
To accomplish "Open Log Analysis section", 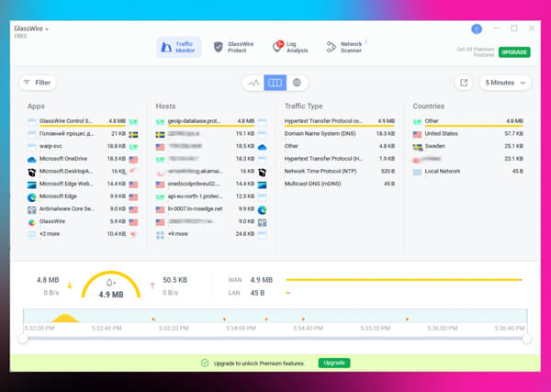I will pyautogui.click(x=290, y=46).
